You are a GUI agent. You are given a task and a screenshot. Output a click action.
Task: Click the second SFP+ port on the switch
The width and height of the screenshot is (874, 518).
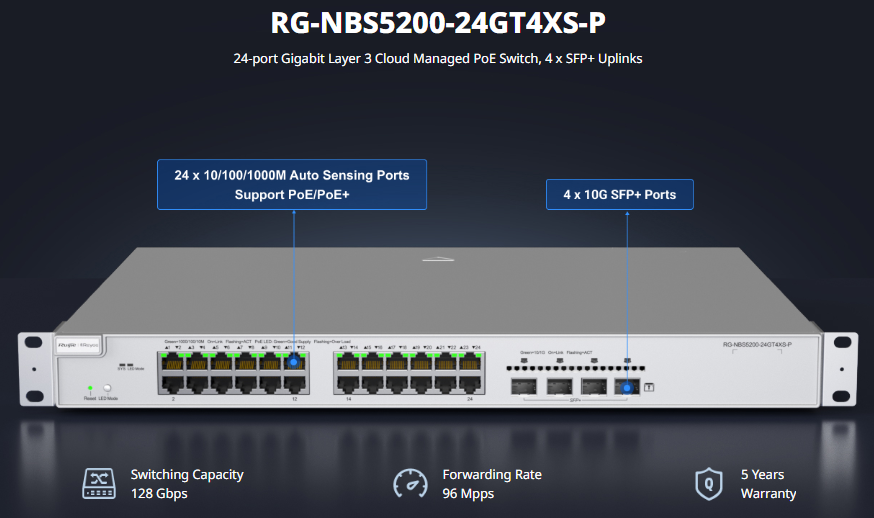coord(559,386)
